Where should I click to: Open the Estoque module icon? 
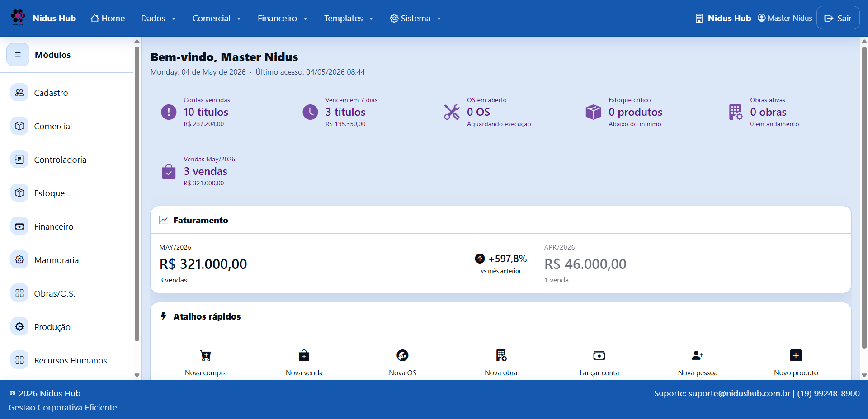pos(19,193)
